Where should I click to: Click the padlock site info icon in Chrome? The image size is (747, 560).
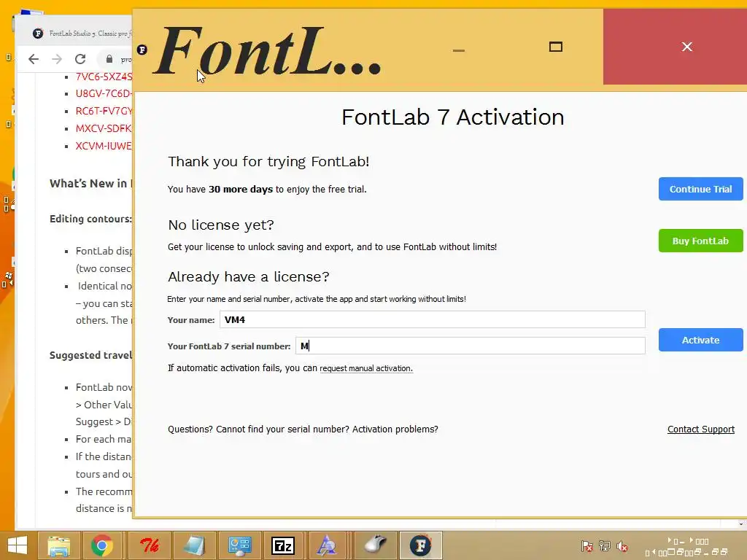coord(109,59)
